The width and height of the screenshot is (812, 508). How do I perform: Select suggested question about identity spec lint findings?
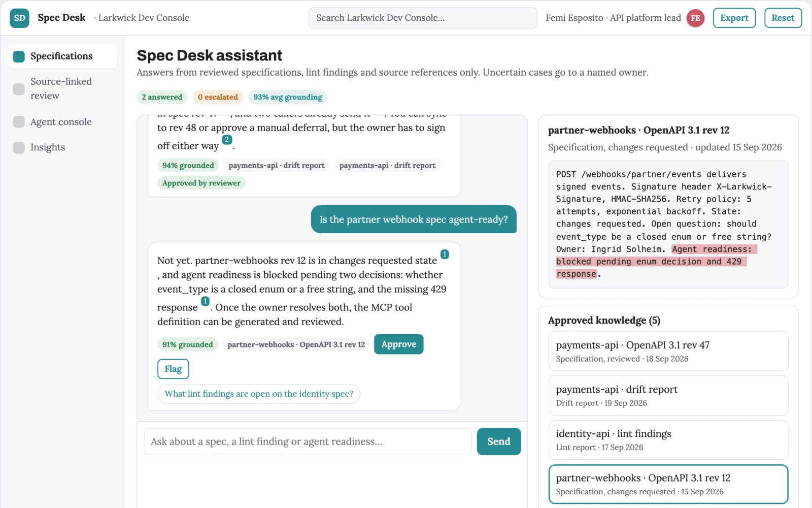[x=259, y=394]
